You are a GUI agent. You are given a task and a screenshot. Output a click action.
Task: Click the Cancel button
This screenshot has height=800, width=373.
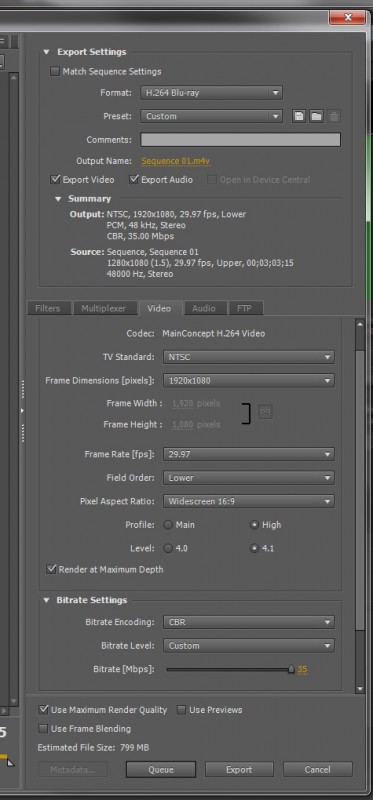pyautogui.click(x=317, y=769)
